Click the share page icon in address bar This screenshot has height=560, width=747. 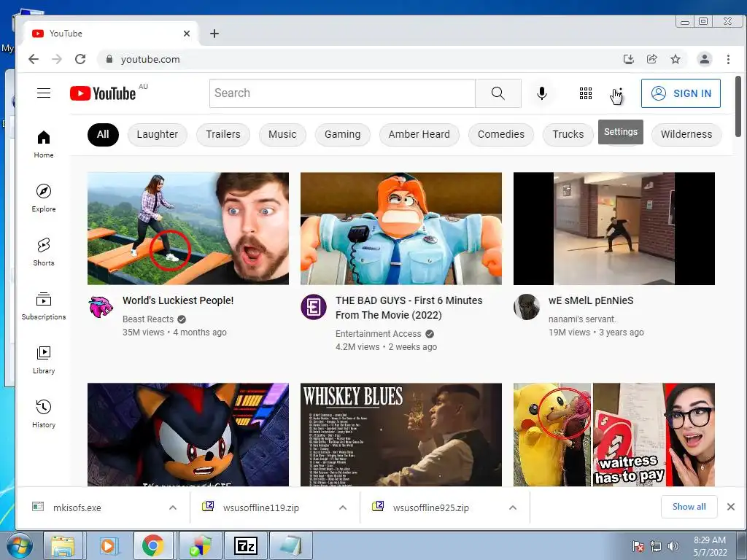[651, 59]
